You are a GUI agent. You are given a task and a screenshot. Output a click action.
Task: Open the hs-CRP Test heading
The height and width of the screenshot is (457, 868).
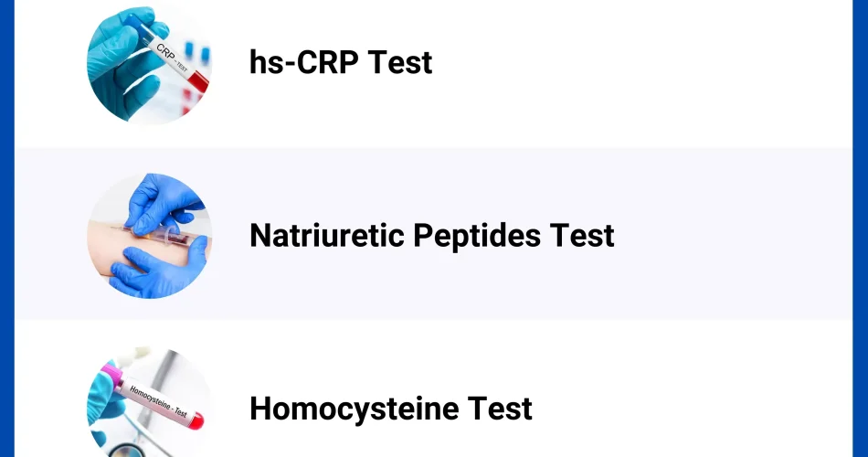coord(340,62)
